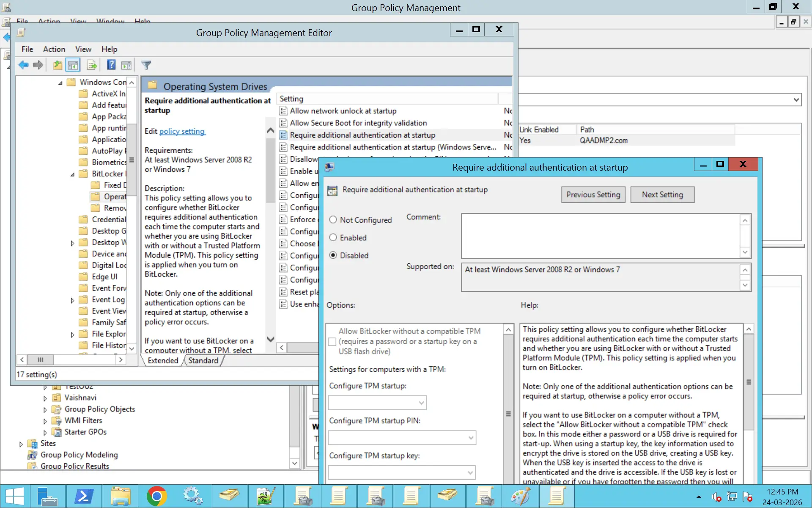
Task: Open the Action menu
Action: point(54,49)
